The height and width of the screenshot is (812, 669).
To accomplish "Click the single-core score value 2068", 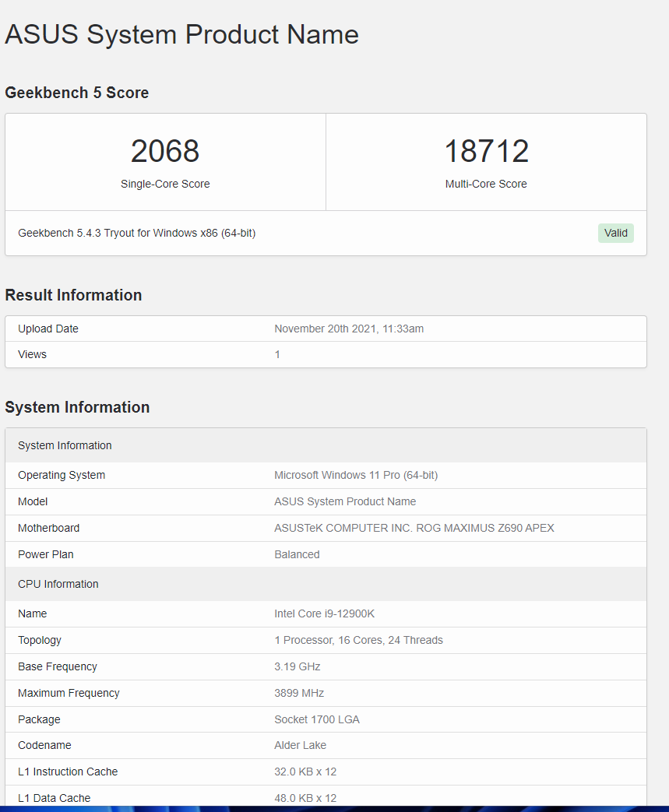I will 165,151.
